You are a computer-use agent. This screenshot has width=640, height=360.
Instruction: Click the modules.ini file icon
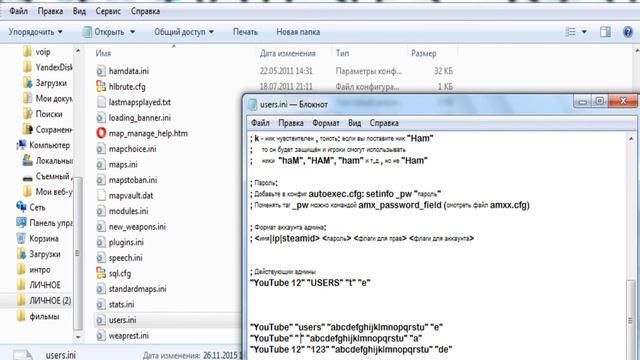pyautogui.click(x=101, y=211)
